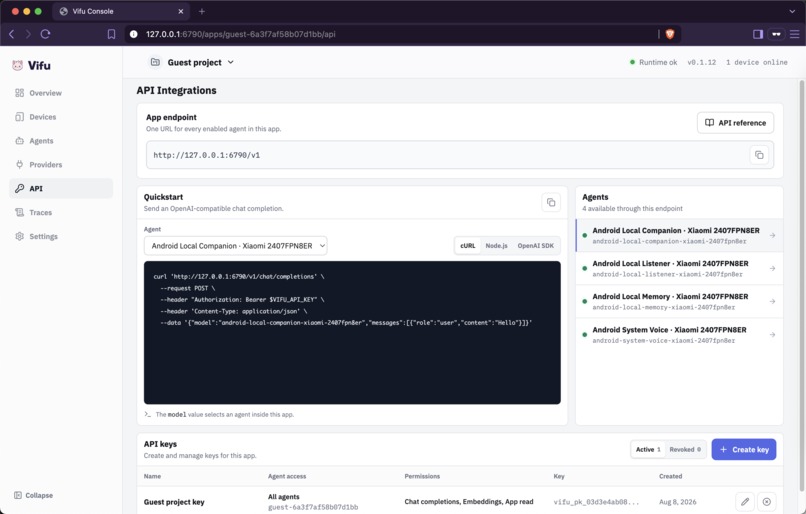The height and width of the screenshot is (514, 806).
Task: Click the Runtime ok status
Action: [x=653, y=62]
